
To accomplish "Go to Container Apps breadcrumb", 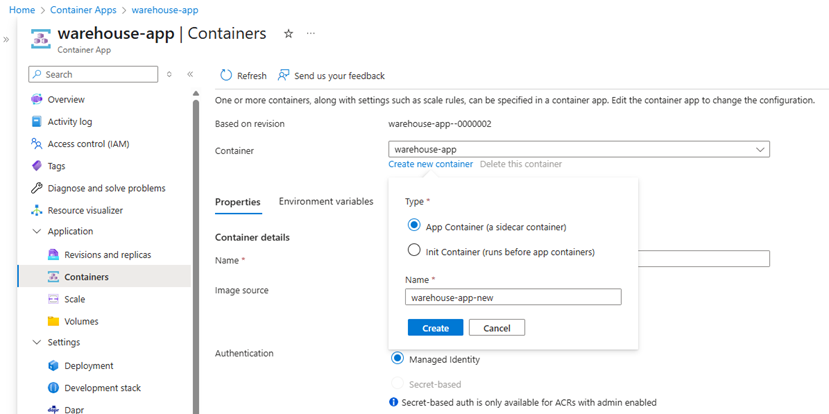I will (83, 10).
